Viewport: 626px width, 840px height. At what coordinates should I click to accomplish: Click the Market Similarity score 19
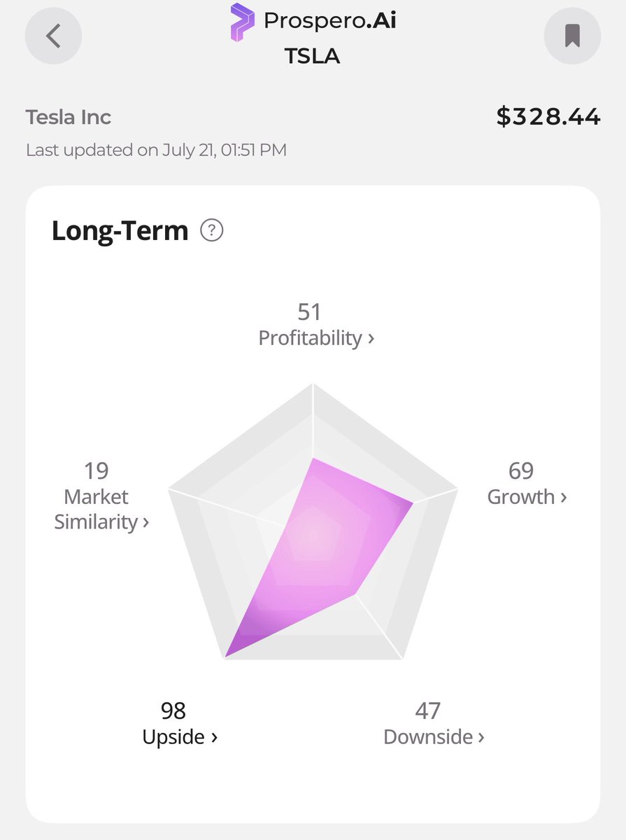point(96,471)
